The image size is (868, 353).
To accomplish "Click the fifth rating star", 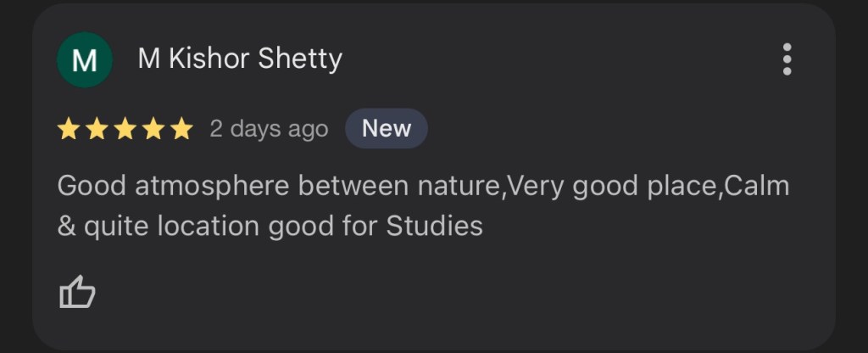I will [x=181, y=129].
